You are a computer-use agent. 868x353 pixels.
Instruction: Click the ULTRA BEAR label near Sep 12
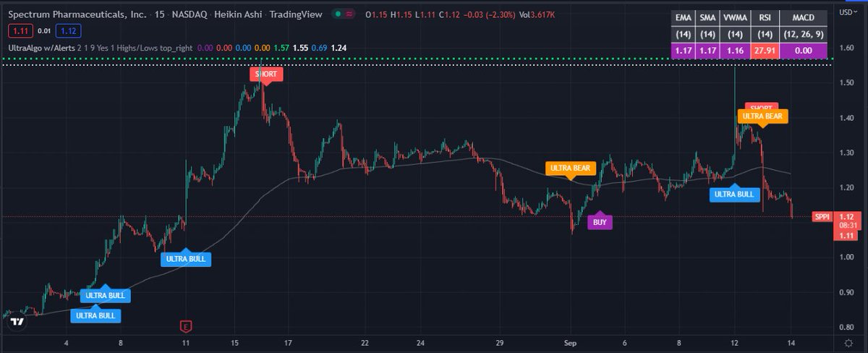click(x=762, y=116)
